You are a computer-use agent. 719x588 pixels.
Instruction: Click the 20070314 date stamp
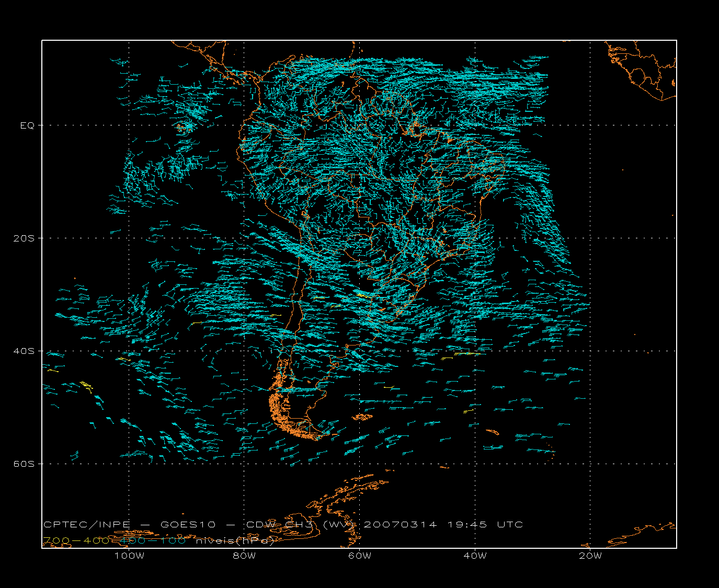point(400,525)
